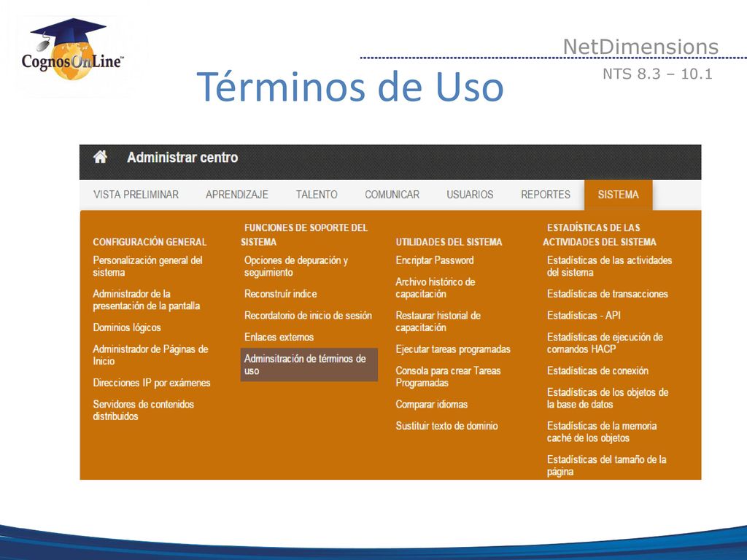Click Estadísticas de conexión
The height and width of the screenshot is (560, 747).
(x=597, y=370)
